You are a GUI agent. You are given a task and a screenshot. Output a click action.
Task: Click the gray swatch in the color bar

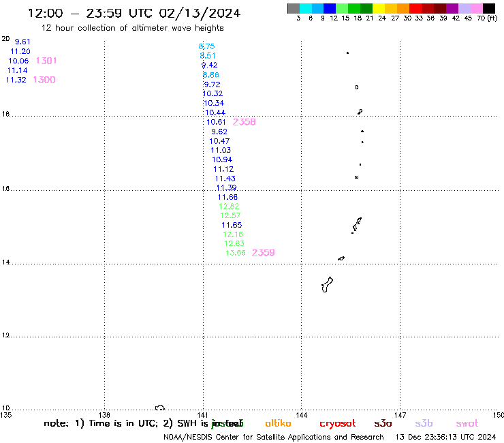click(294, 8)
